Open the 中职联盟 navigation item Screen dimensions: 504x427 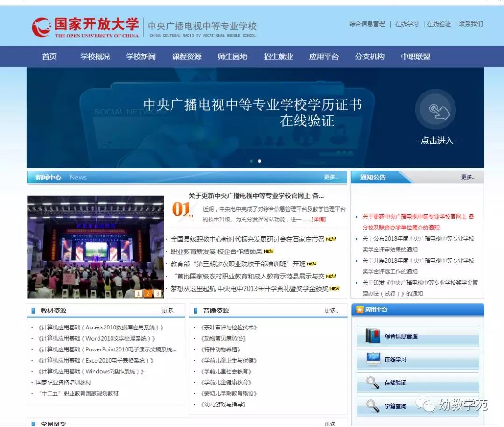click(x=415, y=57)
